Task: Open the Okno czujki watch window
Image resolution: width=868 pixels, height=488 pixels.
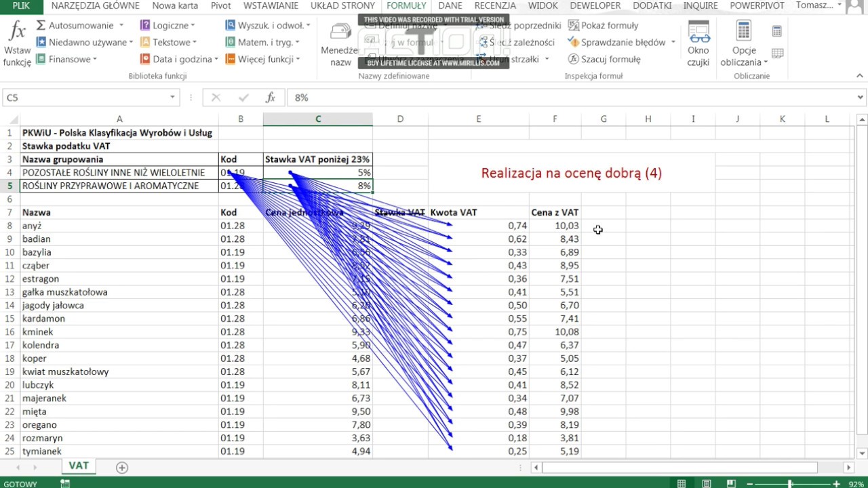Action: [x=698, y=44]
